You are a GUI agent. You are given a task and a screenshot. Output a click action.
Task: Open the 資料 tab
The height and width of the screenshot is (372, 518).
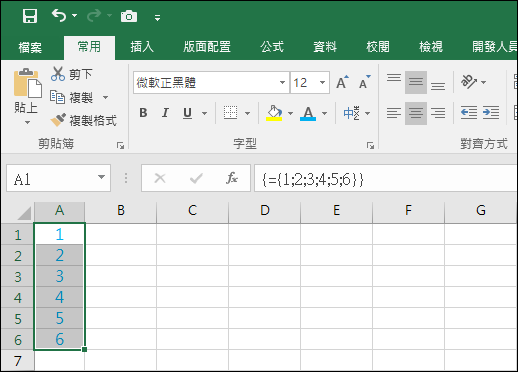click(x=325, y=47)
